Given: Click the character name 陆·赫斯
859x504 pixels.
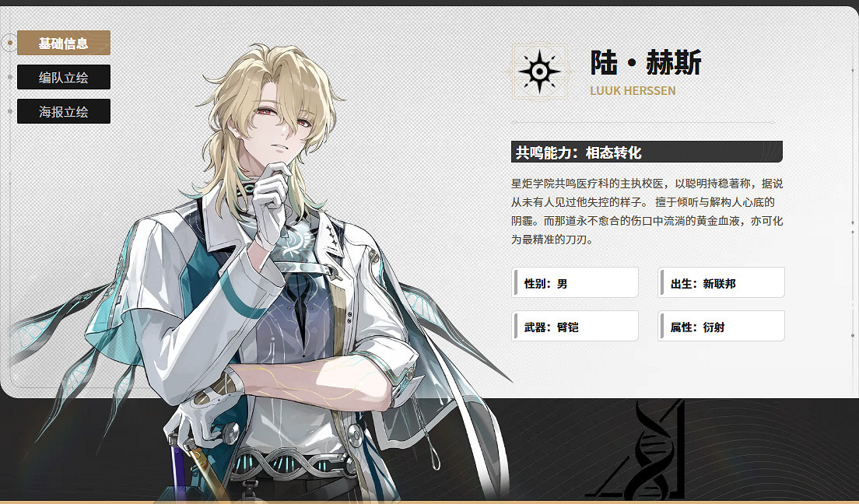Looking at the screenshot, I should [646, 63].
